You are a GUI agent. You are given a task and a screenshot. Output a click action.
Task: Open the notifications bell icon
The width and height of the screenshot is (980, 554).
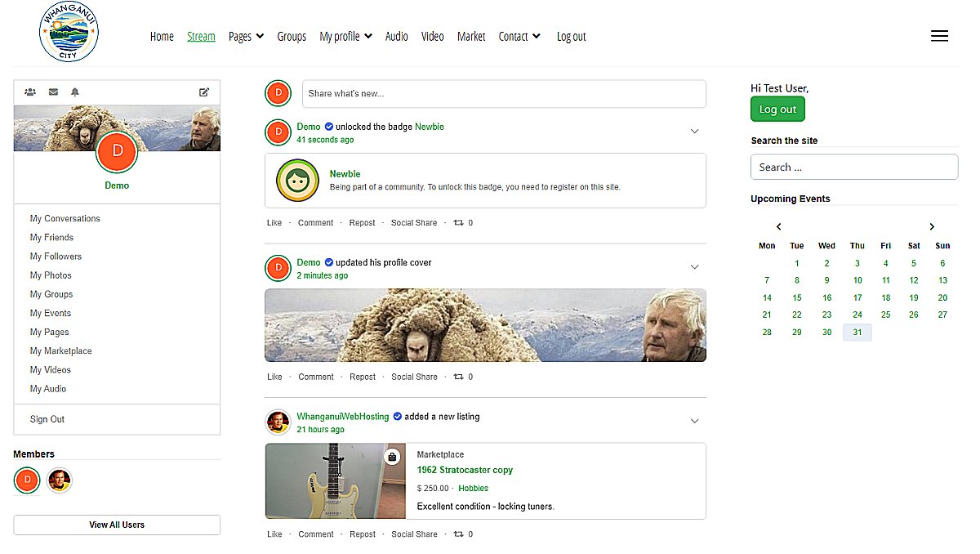point(75,92)
